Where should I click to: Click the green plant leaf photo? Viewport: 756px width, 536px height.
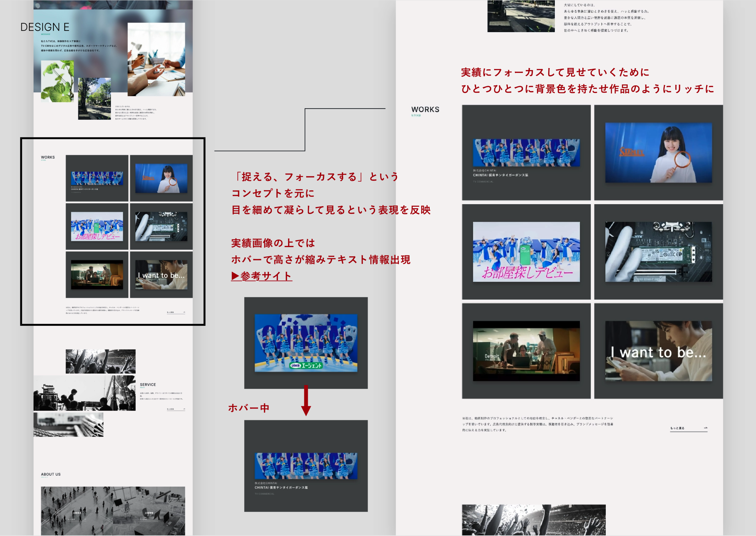point(57,81)
